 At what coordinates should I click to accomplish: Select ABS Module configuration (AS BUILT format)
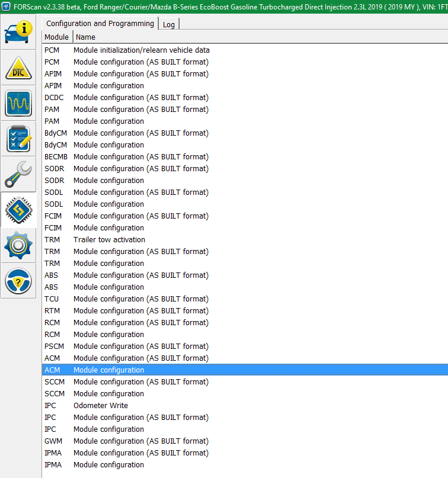245,275
